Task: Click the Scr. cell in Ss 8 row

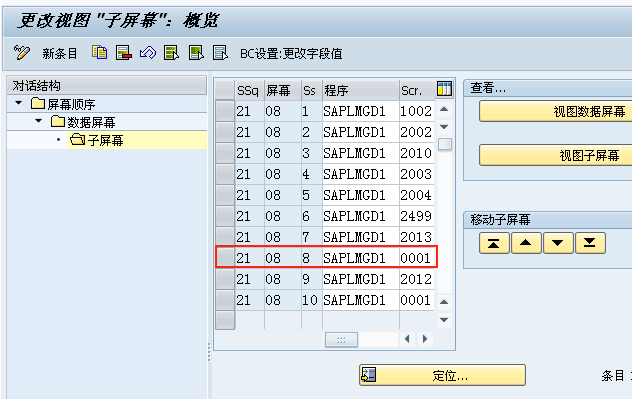Action: pos(417,258)
